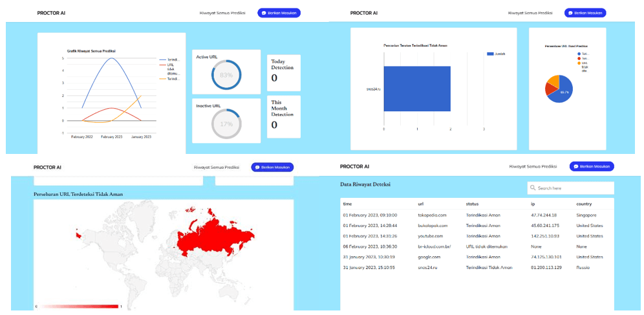Click the Berikan Masukan button above the line chart
This screenshot has width=644, height=315.
pos(279,12)
